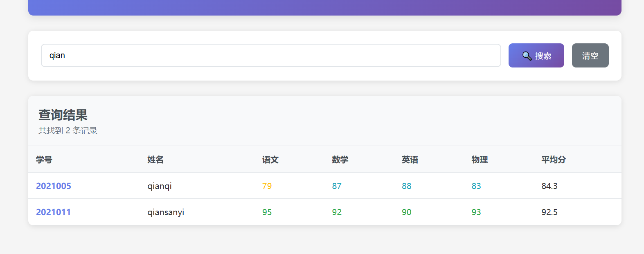Select the 物理 column header

coord(480,160)
